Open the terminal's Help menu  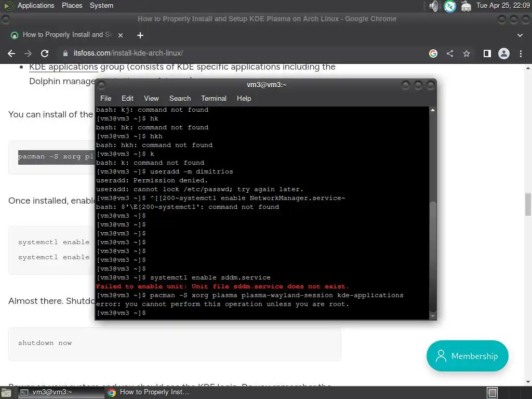244,98
